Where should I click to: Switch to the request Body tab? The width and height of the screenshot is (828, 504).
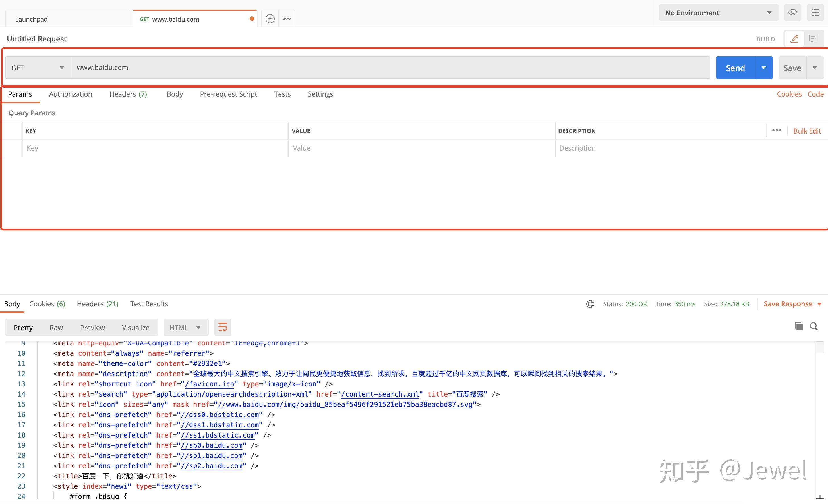(175, 94)
